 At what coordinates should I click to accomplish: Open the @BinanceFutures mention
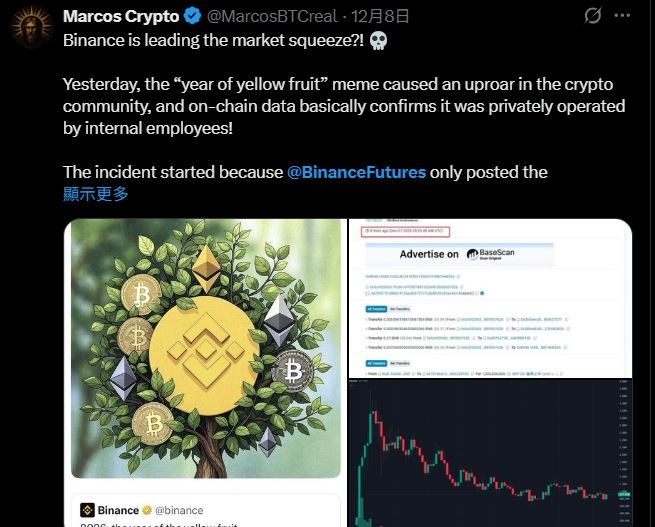tap(356, 172)
